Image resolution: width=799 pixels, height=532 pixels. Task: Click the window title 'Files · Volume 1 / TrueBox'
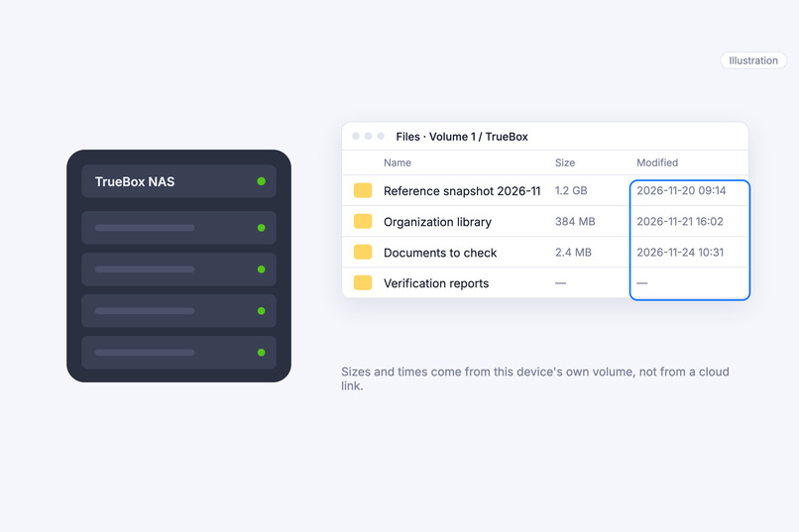pyautogui.click(x=462, y=137)
